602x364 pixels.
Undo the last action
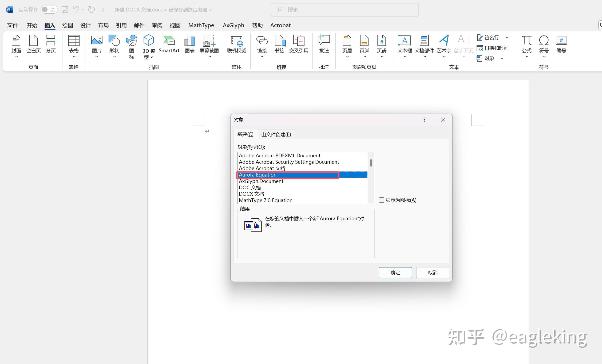(76, 10)
